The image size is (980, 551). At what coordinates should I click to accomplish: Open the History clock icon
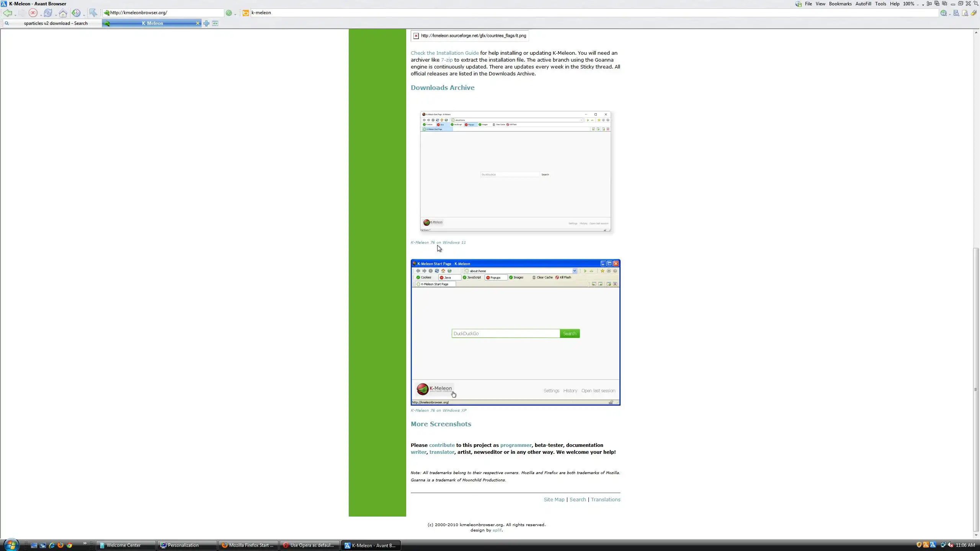point(76,13)
